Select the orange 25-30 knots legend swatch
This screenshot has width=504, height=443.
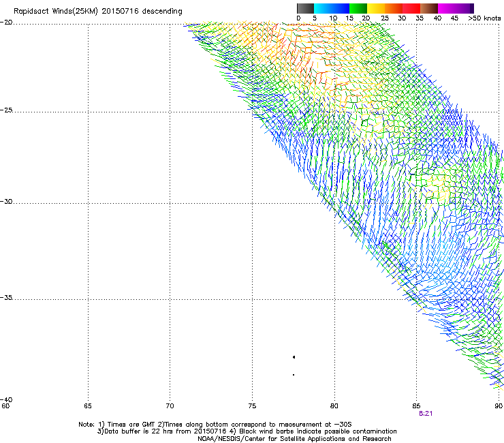pos(394,8)
